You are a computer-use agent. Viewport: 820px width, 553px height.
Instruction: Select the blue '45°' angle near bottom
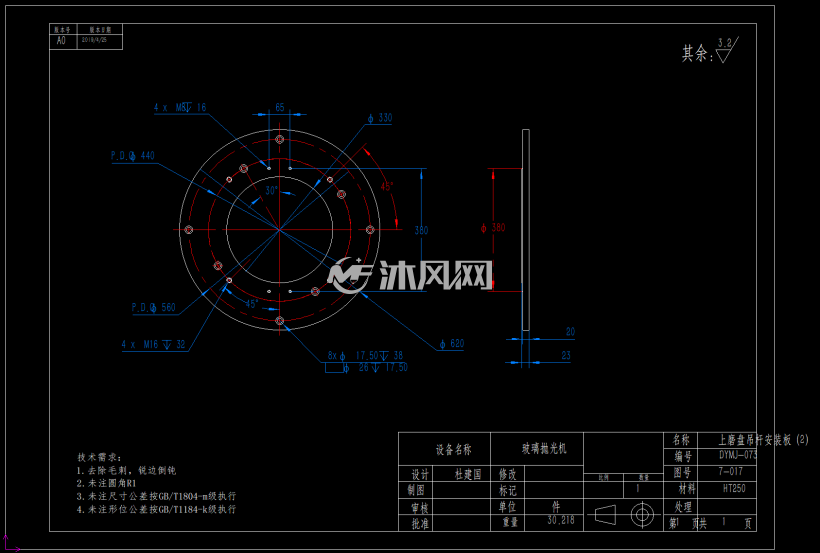pyautogui.click(x=252, y=304)
